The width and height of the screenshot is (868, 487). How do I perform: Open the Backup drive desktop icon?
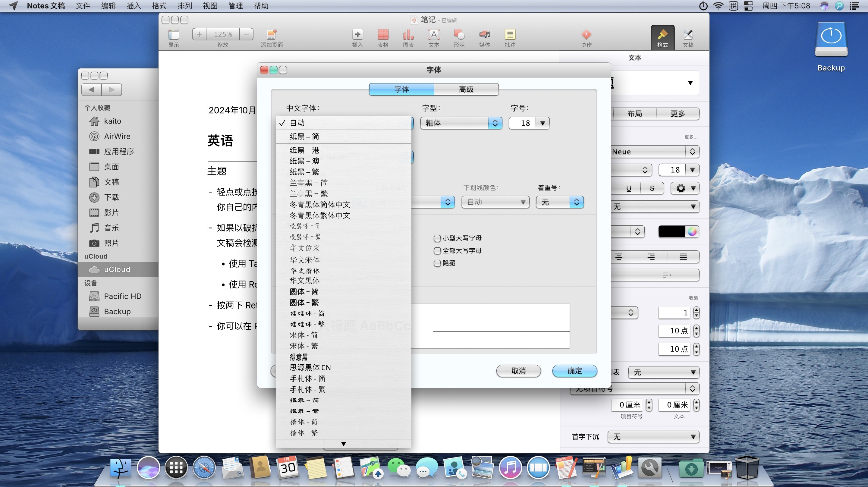831,40
